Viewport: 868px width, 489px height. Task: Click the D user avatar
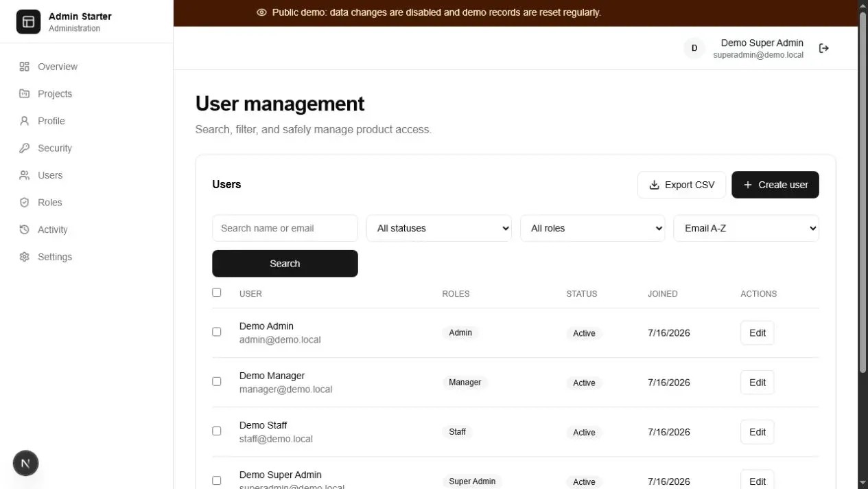tap(694, 48)
